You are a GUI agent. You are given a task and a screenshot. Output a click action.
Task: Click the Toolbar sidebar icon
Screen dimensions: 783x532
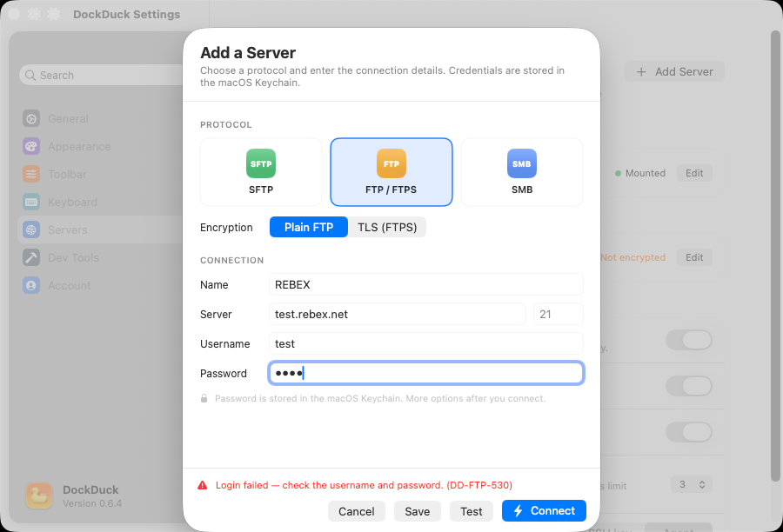tap(31, 174)
